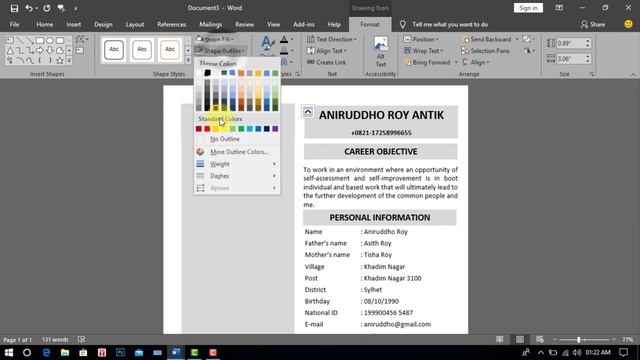Open the Design tab
This screenshot has height=360, width=640.
click(103, 24)
